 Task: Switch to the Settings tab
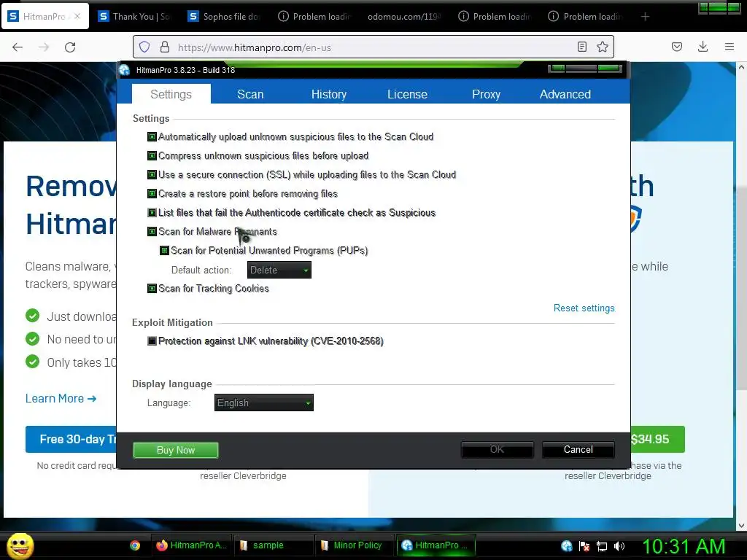(171, 94)
